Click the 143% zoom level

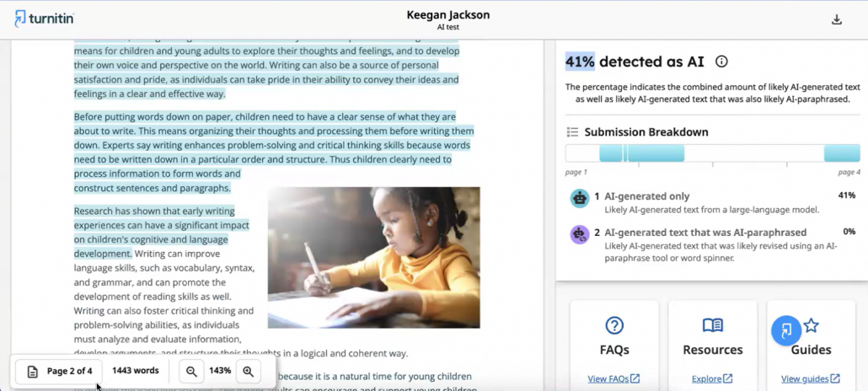tap(220, 371)
